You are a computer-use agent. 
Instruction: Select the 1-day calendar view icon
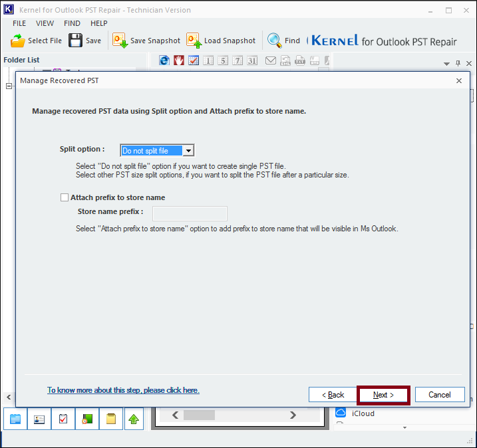point(208,60)
